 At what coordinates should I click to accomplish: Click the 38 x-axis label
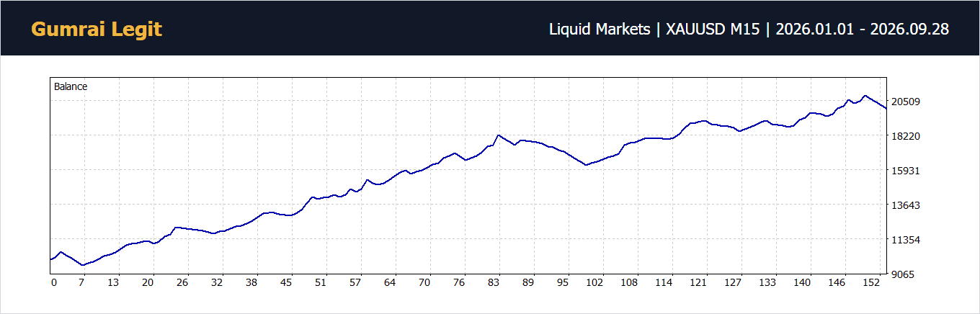[251, 283]
